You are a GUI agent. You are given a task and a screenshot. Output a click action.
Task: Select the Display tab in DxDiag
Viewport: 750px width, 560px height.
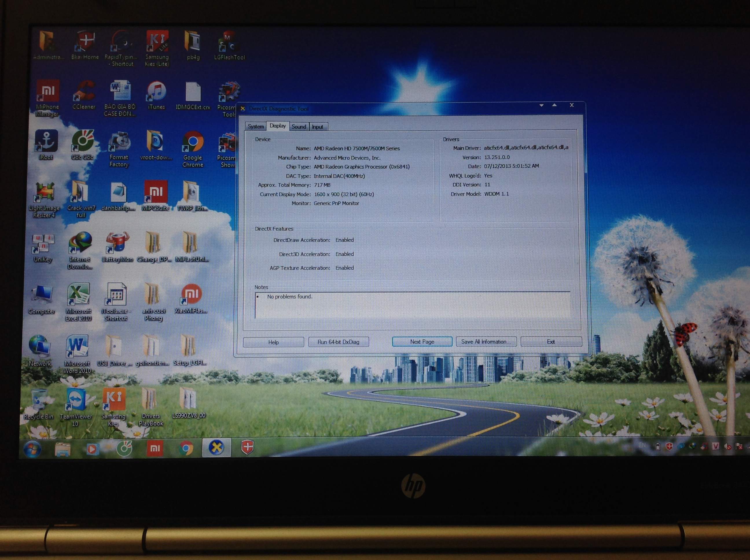(x=278, y=126)
